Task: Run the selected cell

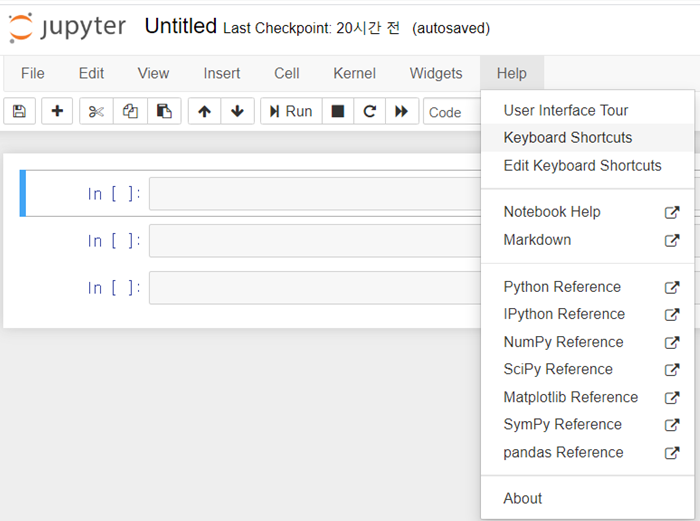Action: (291, 111)
